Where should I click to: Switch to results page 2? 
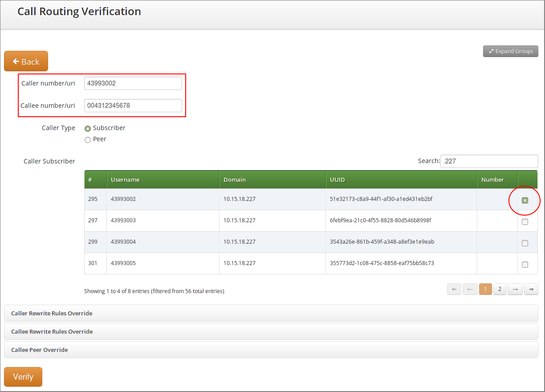point(500,289)
